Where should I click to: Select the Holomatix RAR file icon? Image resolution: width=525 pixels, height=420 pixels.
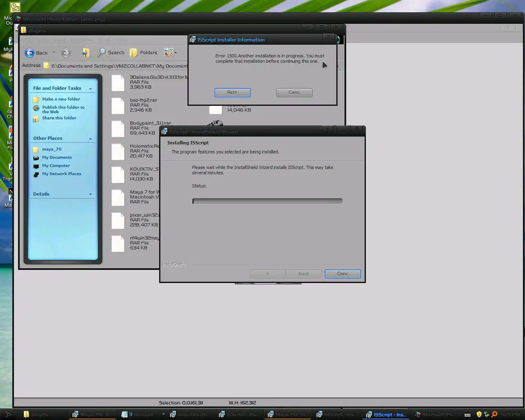pos(118,152)
